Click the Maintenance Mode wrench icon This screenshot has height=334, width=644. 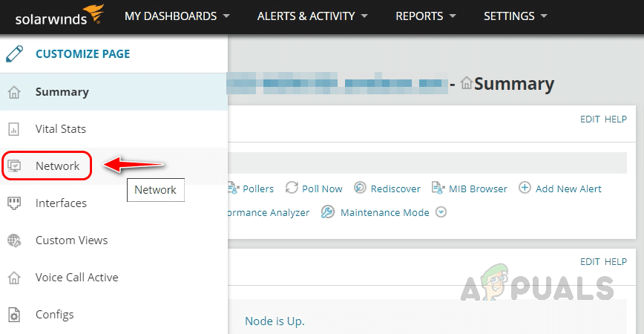[328, 212]
